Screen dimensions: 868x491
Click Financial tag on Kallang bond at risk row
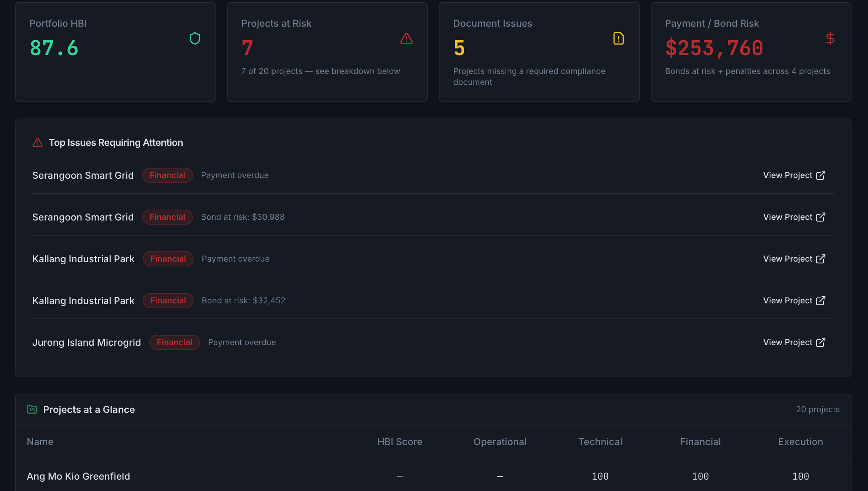point(168,300)
